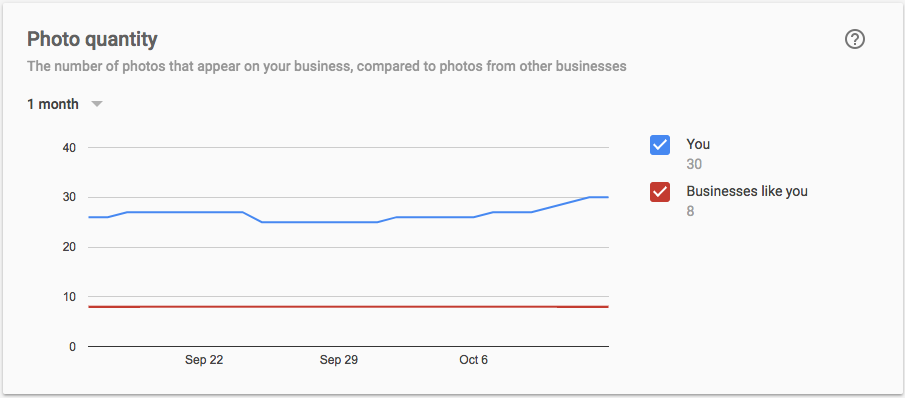Open the help question mark icon
The width and height of the screenshot is (905, 398).
[855, 40]
